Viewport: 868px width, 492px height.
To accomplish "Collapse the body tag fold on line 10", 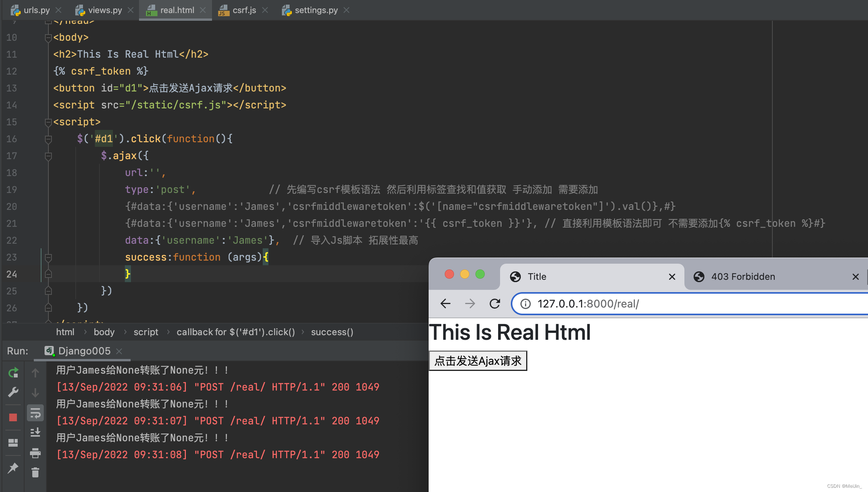I will pyautogui.click(x=48, y=38).
